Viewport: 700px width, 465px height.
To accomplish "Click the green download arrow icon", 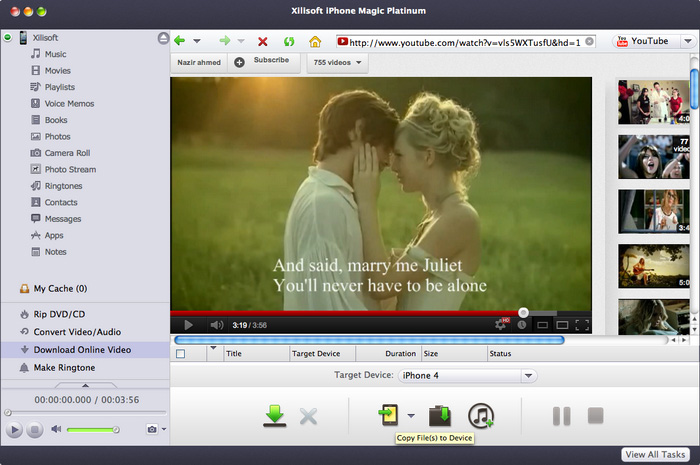I will 275,416.
